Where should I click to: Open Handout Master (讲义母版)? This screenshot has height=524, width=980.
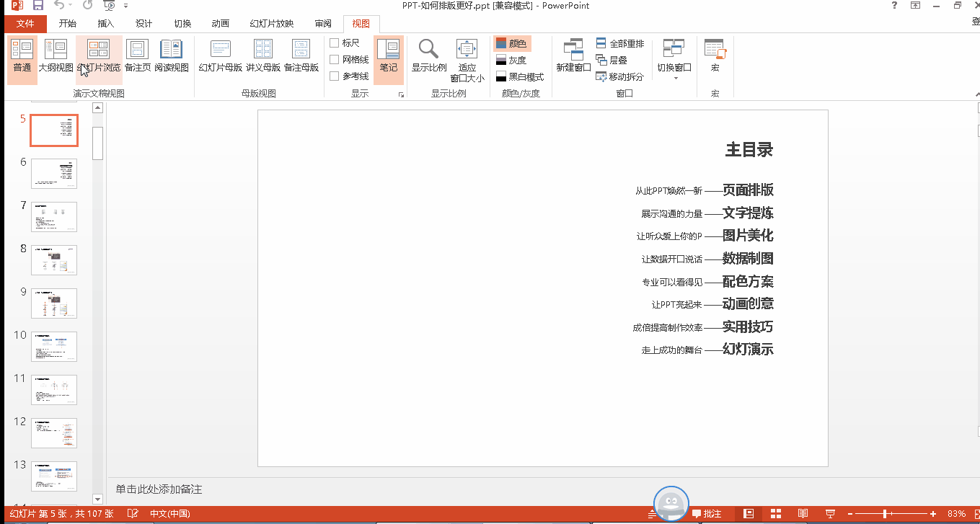[262, 57]
